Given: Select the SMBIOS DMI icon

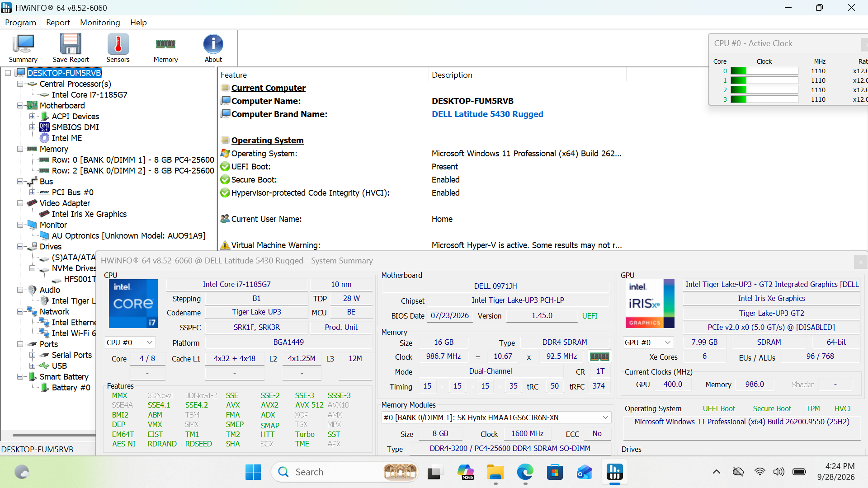Looking at the screenshot, I should click(x=44, y=127).
